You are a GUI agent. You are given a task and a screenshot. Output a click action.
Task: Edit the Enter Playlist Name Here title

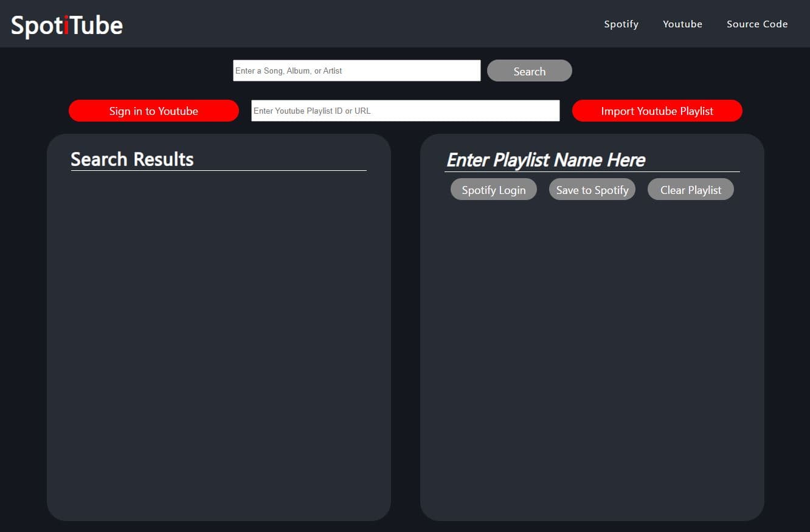(545, 160)
